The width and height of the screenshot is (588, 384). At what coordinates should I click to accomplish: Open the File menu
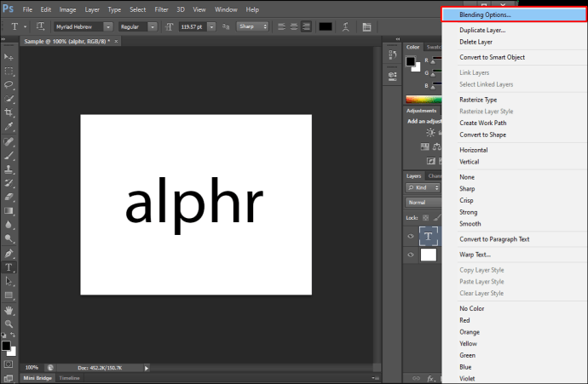coord(27,9)
